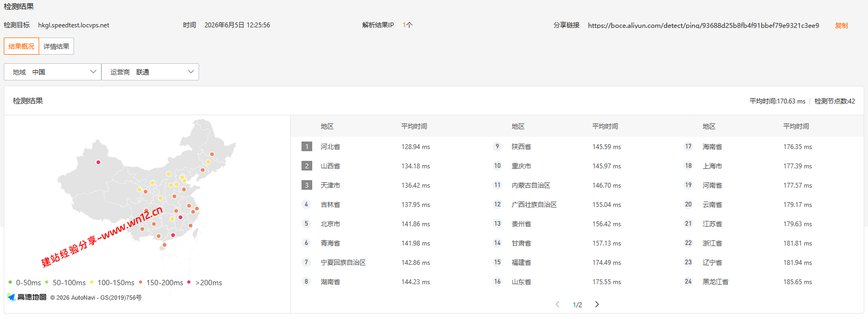
Task: Click rank badge 3 for 天津市
Action: 307,185
